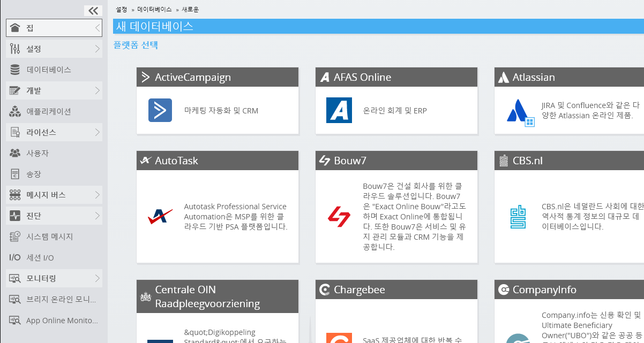Click the small header icon of CompanyInfo
Image resolution: width=644 pixels, height=343 pixels.
(503, 290)
